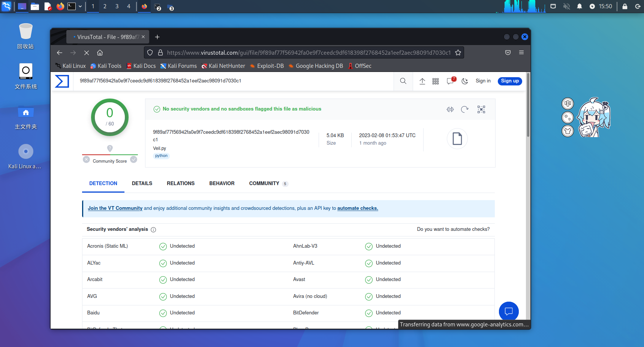
Task: Click Join the VT Community link
Action: coord(115,208)
